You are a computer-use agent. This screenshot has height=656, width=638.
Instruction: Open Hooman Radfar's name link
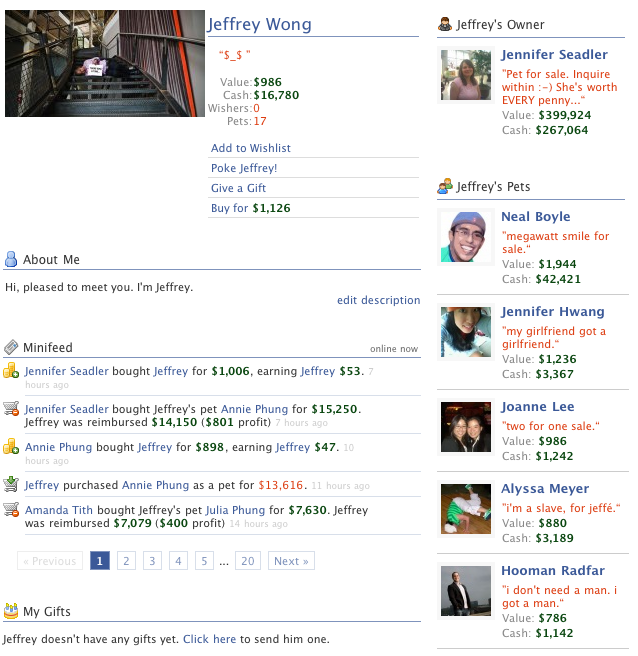tap(553, 570)
